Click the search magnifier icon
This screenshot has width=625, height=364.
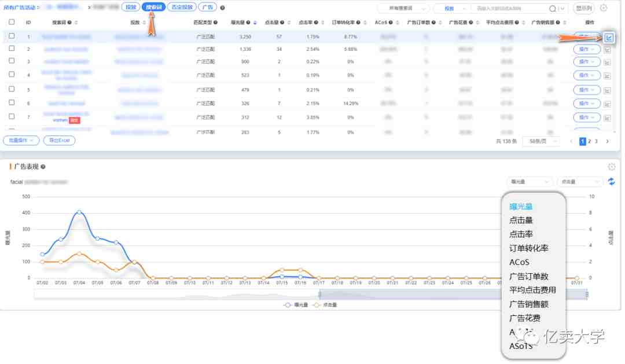(552, 9)
